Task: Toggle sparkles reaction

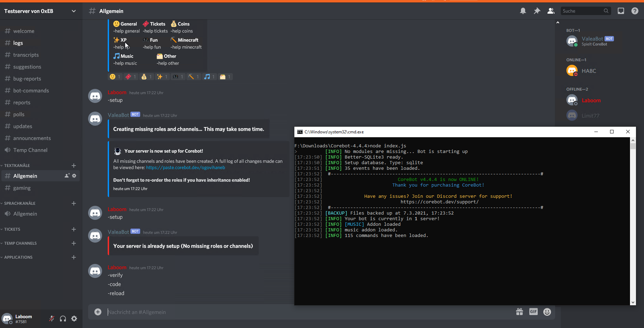Action: (162, 77)
